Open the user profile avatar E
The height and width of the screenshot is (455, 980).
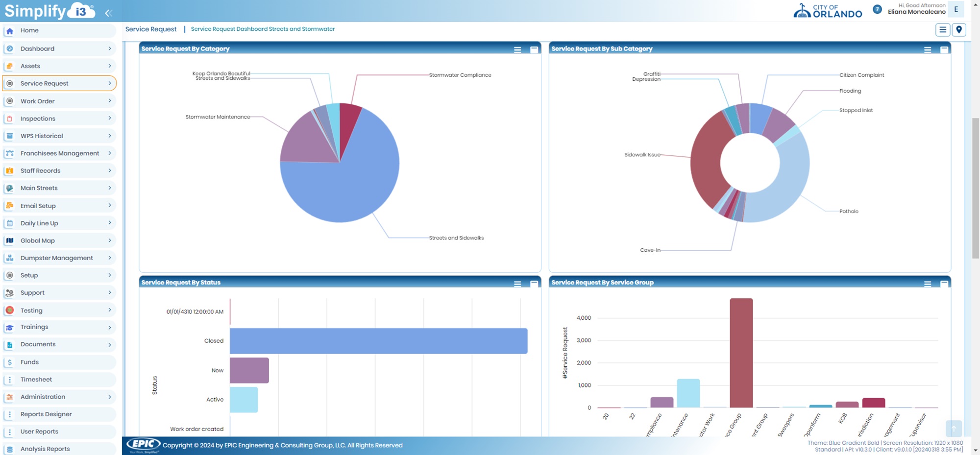coord(955,9)
